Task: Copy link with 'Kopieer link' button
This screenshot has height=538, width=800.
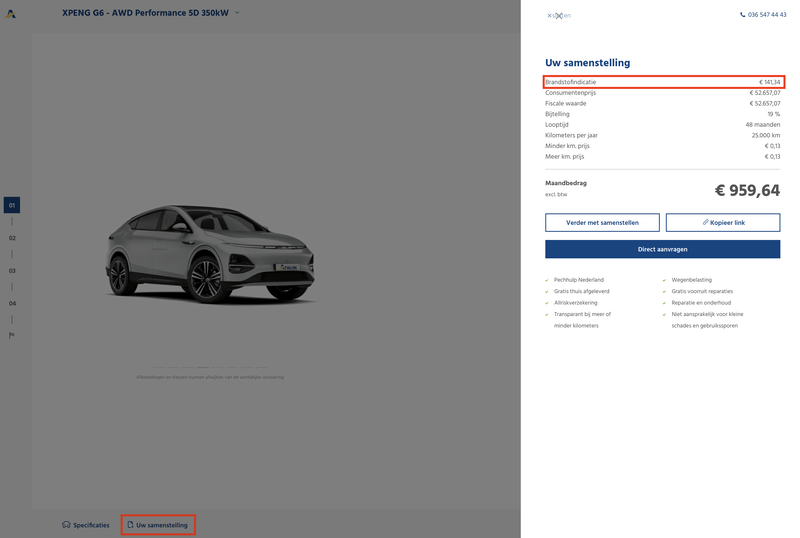Action: (x=723, y=223)
